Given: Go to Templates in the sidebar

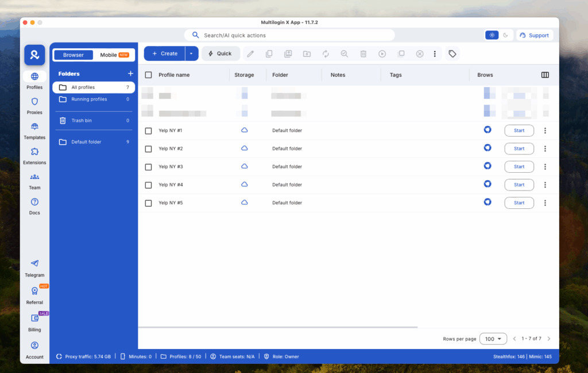Looking at the screenshot, I should (x=34, y=131).
